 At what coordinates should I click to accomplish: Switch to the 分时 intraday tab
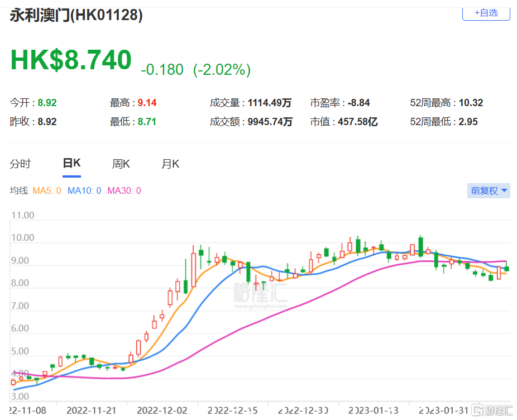20,164
